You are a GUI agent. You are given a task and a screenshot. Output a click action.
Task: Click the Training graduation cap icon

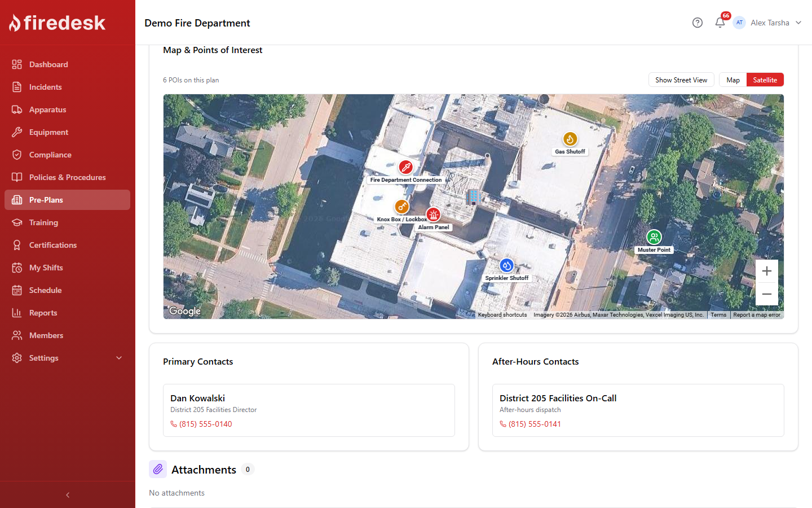[x=17, y=222]
